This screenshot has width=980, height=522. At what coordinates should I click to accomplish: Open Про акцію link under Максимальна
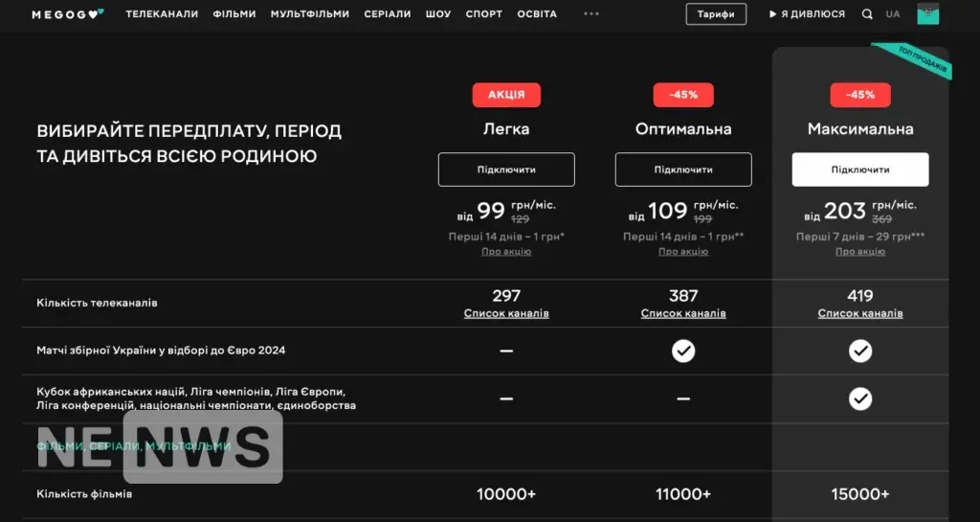pos(860,251)
